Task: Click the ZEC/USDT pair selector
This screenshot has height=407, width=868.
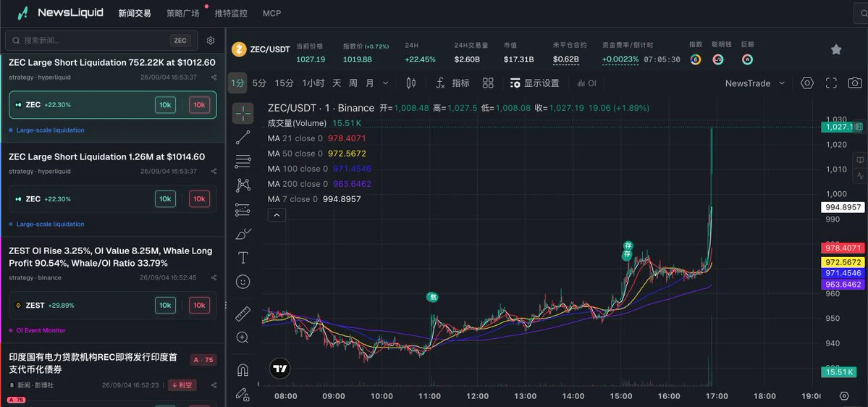Action: click(x=261, y=49)
